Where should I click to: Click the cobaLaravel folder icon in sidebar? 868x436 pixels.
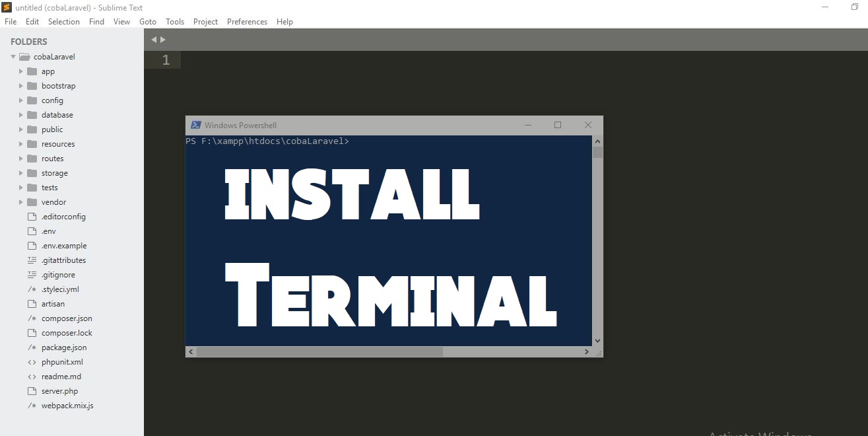pyautogui.click(x=24, y=57)
